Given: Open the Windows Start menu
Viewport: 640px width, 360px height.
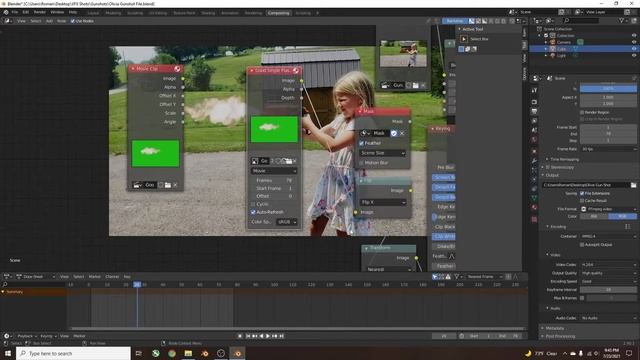Looking at the screenshot, I should click(7, 353).
